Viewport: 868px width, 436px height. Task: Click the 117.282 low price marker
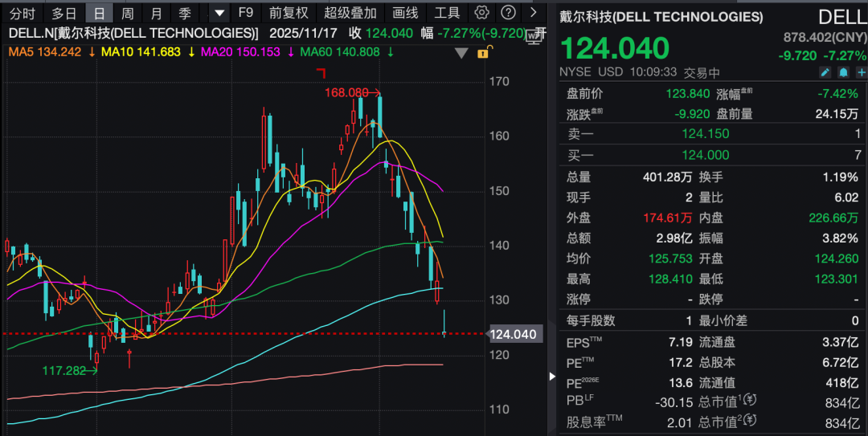click(x=64, y=370)
